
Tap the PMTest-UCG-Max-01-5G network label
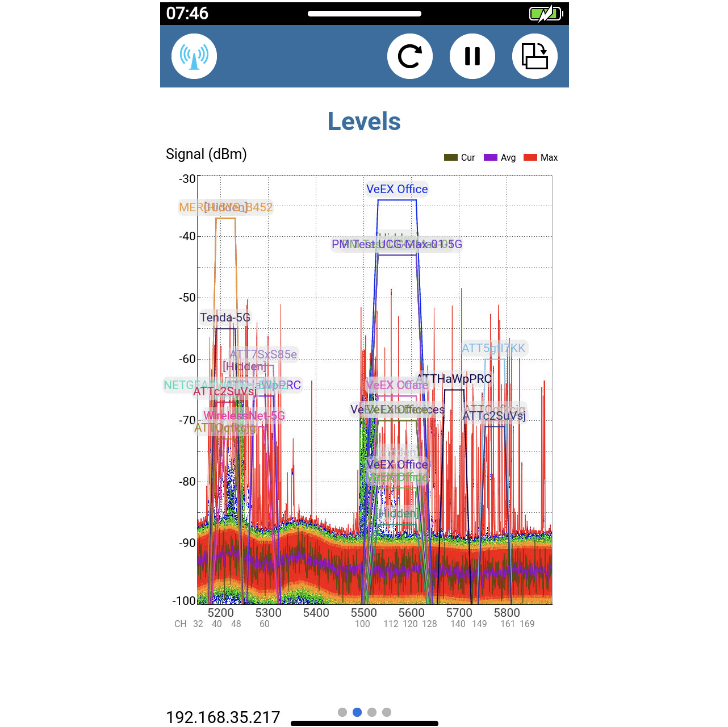click(398, 244)
